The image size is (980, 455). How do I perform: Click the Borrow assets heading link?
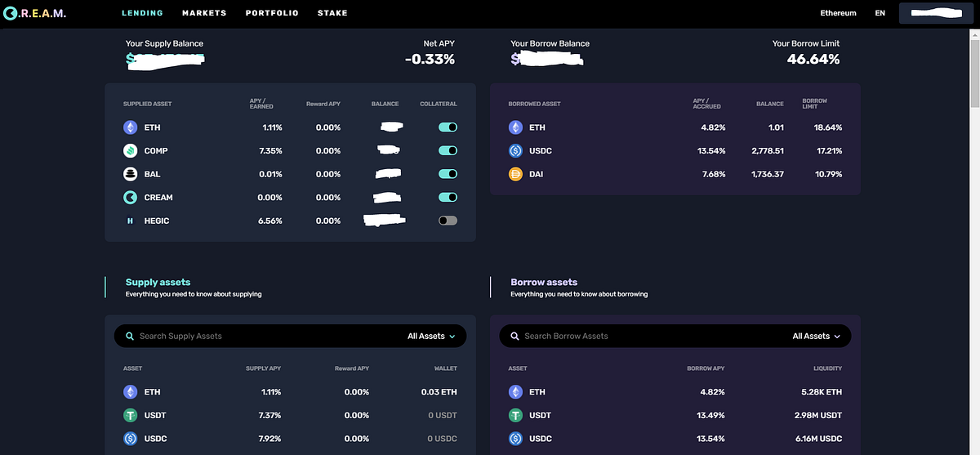[544, 282]
